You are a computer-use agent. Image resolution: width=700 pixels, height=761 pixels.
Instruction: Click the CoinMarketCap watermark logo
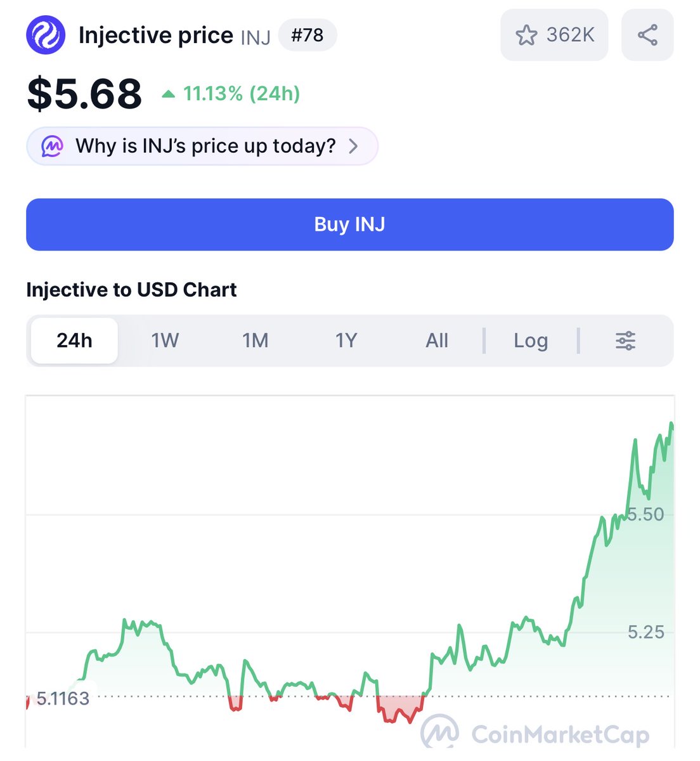tap(535, 734)
